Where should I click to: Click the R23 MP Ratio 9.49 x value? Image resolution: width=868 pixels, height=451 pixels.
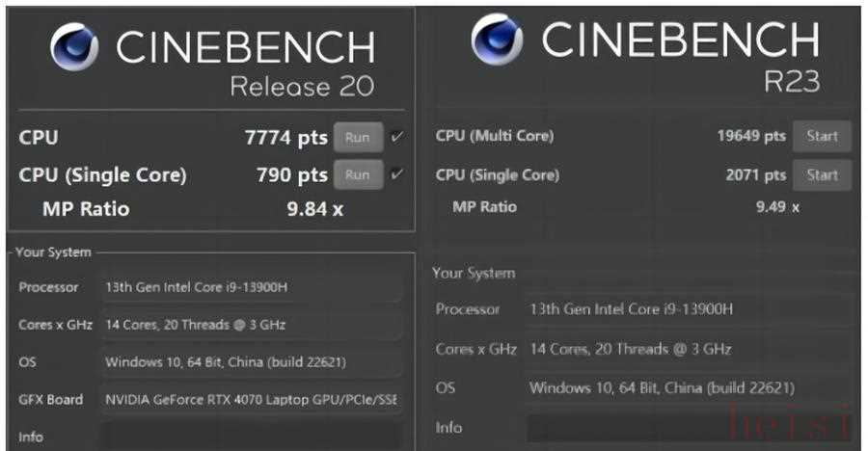(x=777, y=207)
